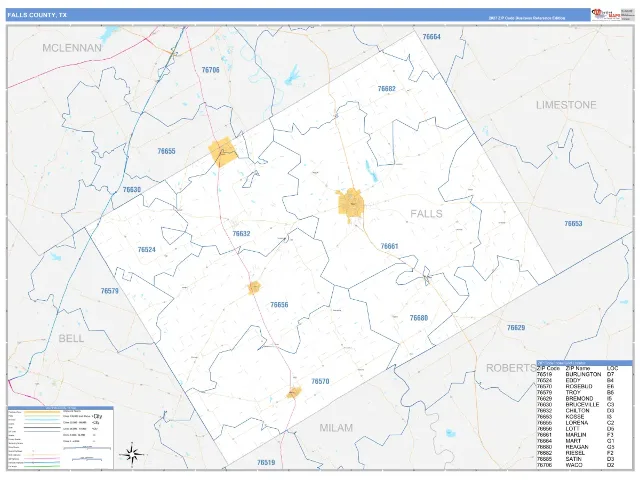Click ZIP code label 76682 on map
This screenshot has width=640, height=480.
coord(387,89)
